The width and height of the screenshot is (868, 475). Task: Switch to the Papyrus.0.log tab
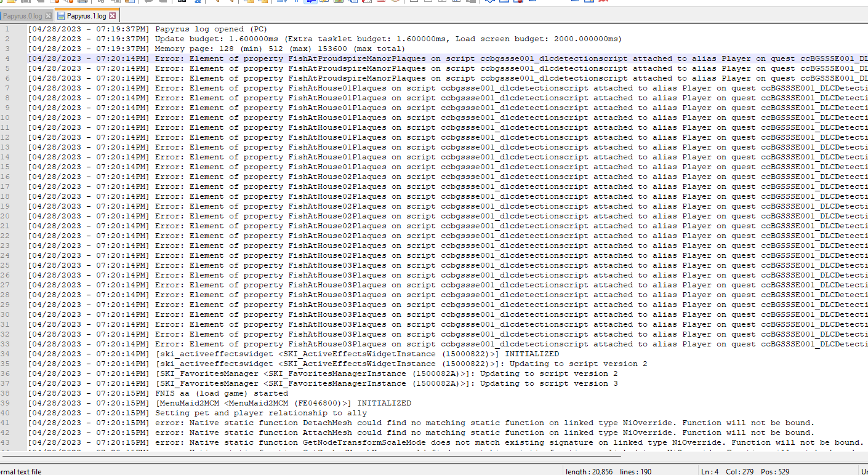22,15
